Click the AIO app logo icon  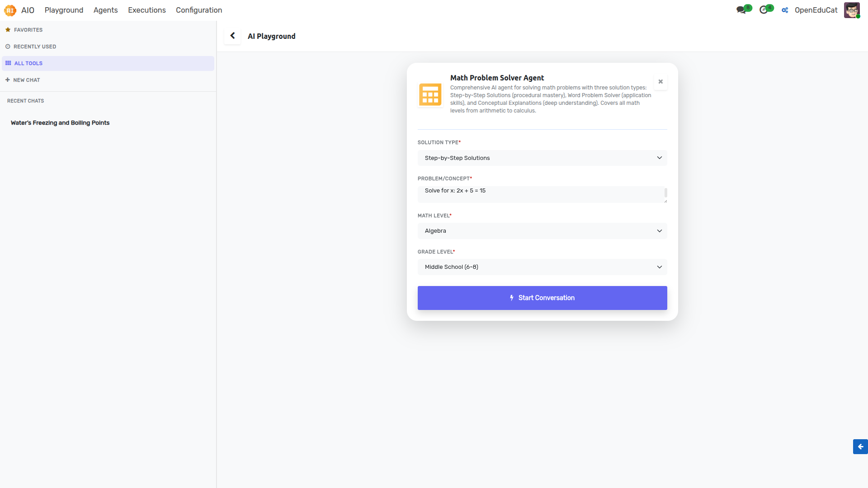coord(10,10)
